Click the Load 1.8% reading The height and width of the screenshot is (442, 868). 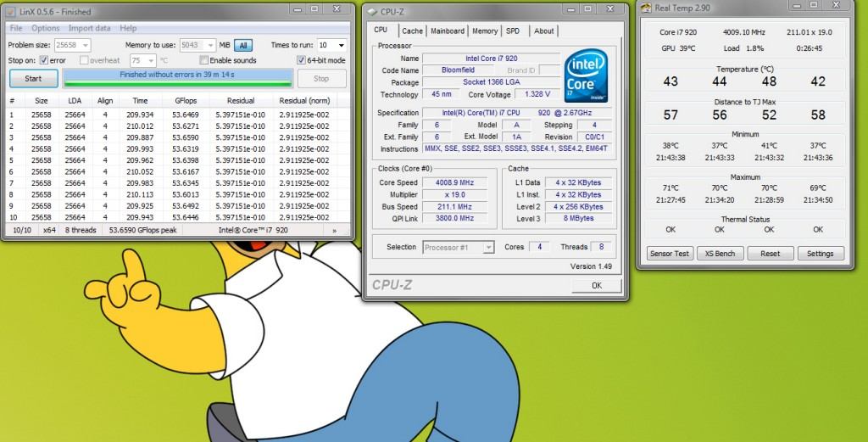[743, 48]
